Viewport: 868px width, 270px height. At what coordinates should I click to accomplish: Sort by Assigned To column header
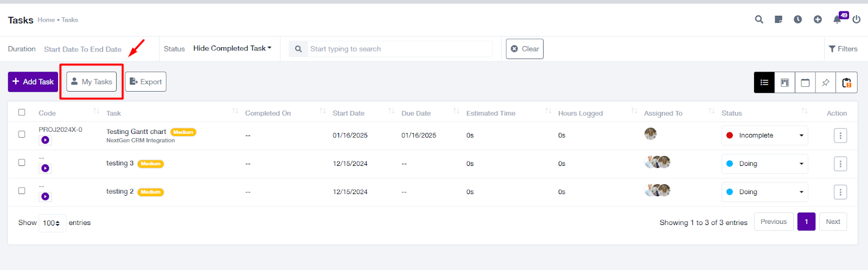click(x=663, y=113)
